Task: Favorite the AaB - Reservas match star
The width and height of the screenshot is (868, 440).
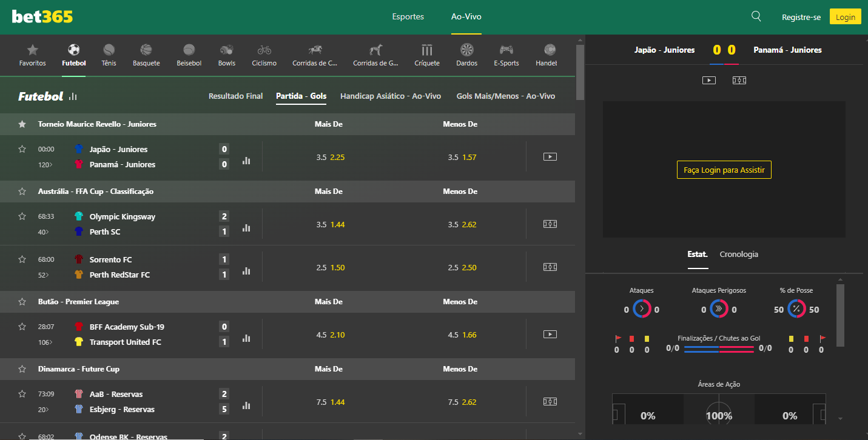Action: [22, 393]
